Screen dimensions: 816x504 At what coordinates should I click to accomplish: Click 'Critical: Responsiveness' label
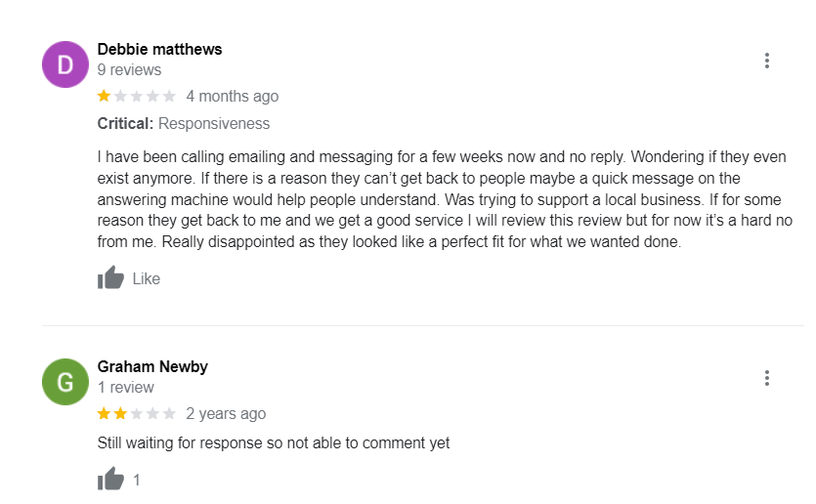(184, 124)
